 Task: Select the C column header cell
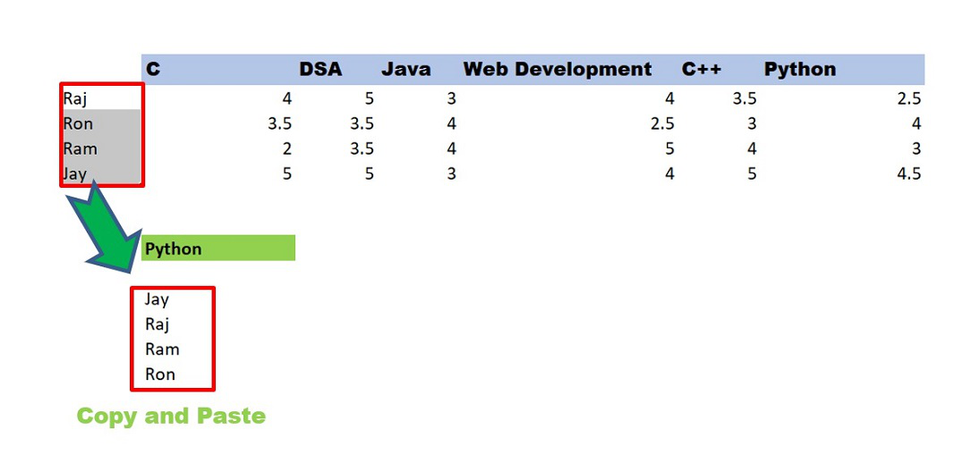(153, 70)
